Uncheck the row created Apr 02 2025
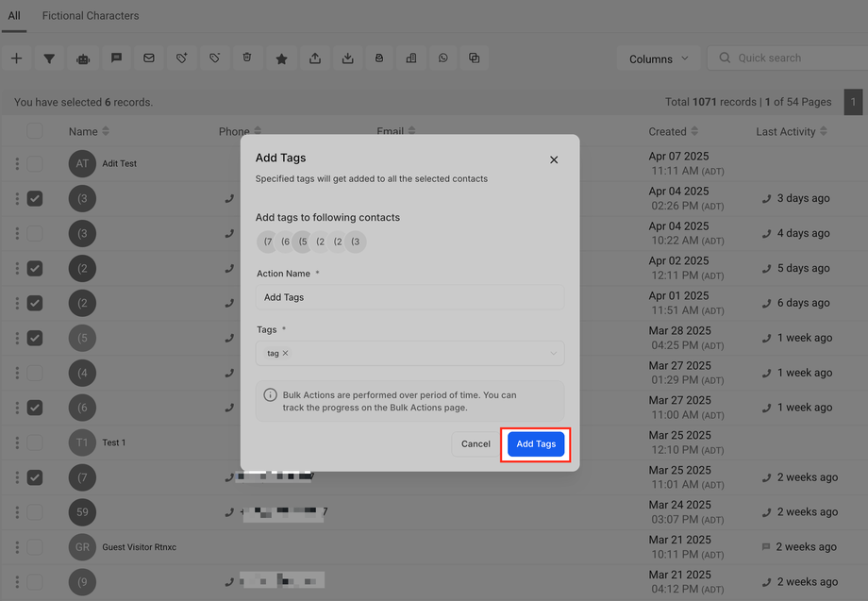868x601 pixels. [35, 268]
